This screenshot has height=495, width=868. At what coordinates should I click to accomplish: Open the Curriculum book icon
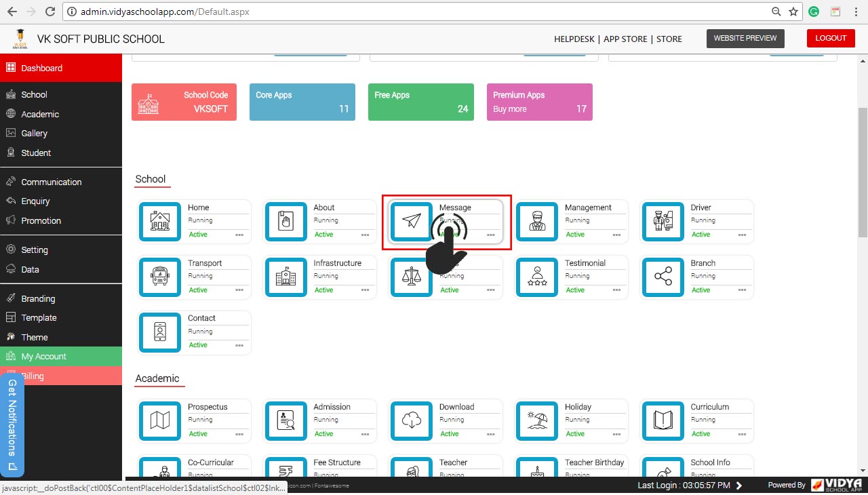click(x=663, y=420)
